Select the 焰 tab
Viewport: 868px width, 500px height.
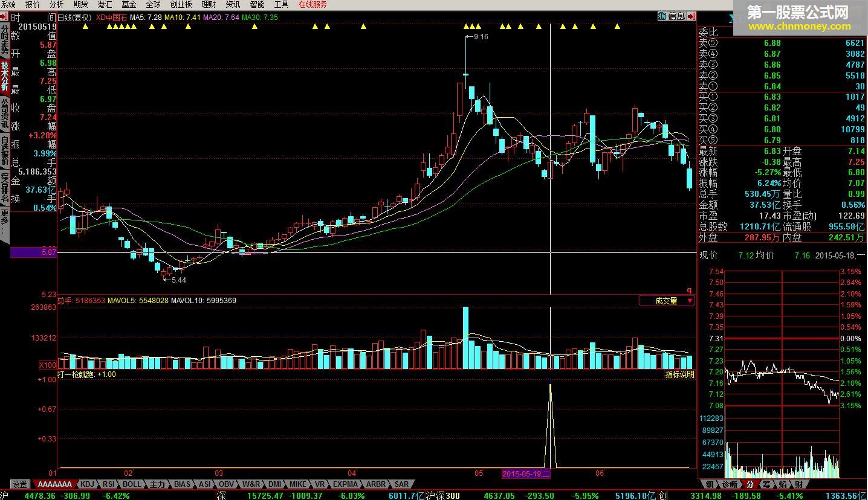pos(783,484)
